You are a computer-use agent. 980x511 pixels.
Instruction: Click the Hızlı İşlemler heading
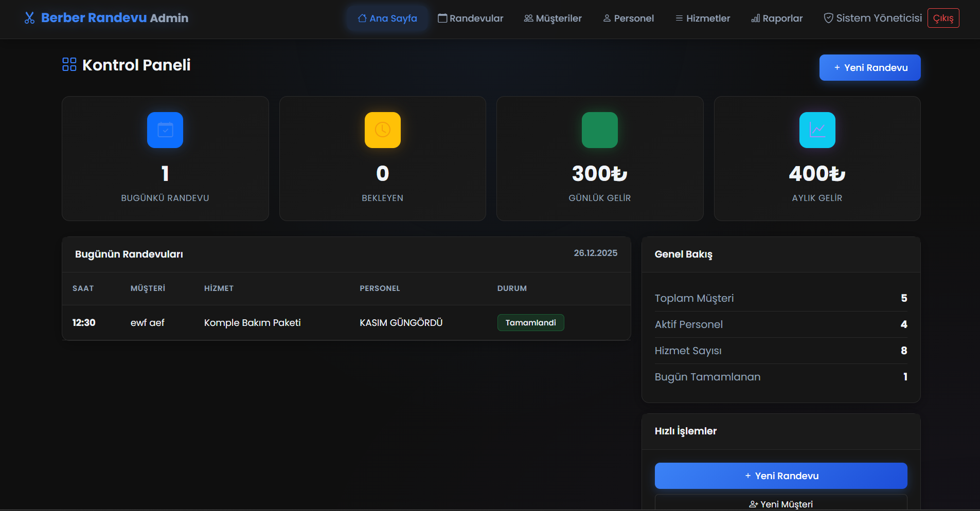point(686,431)
